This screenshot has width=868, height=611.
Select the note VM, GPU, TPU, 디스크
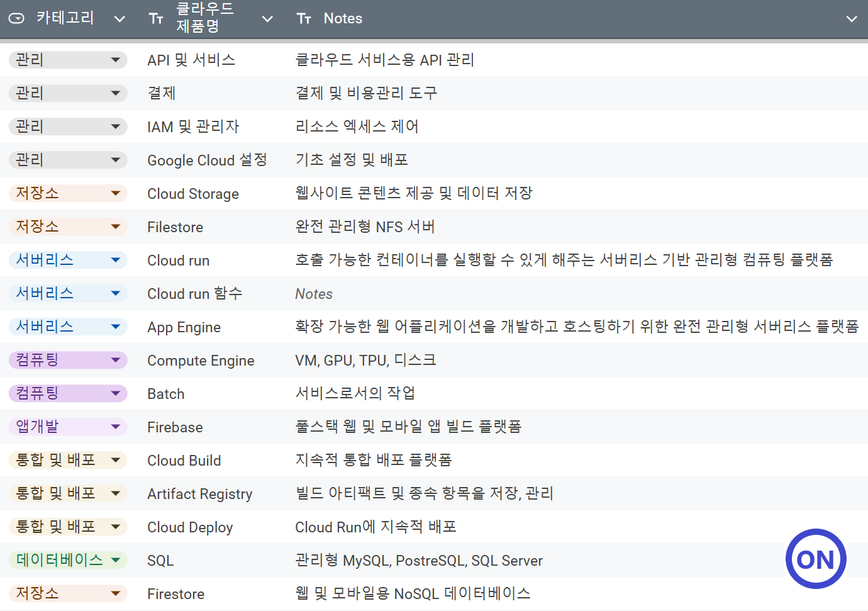pyautogui.click(x=365, y=360)
